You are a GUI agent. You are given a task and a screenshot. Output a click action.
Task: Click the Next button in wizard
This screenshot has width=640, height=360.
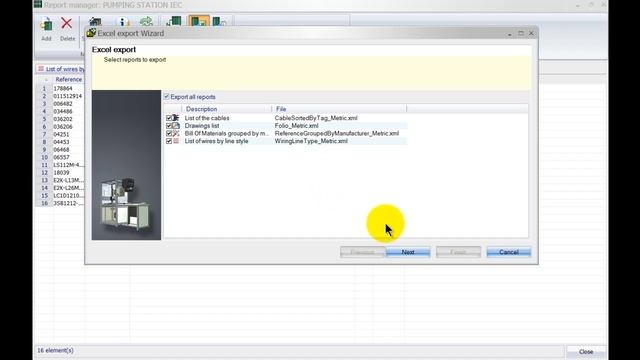(x=408, y=252)
